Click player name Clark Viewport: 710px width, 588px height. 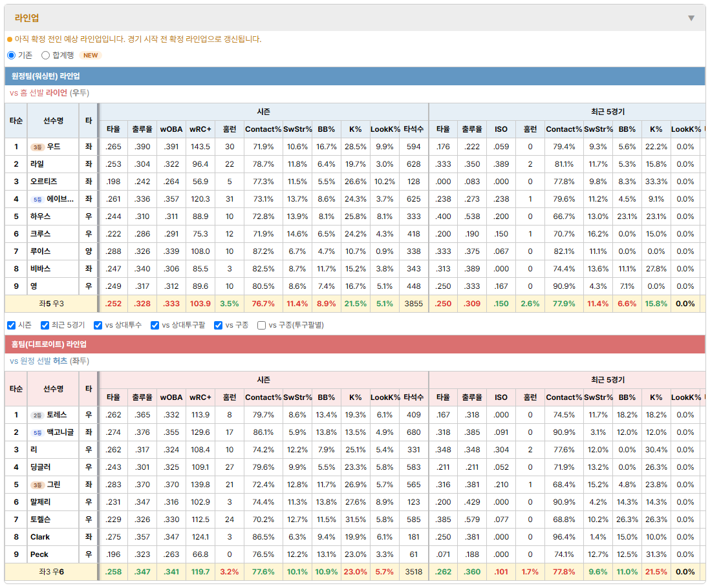coord(40,537)
